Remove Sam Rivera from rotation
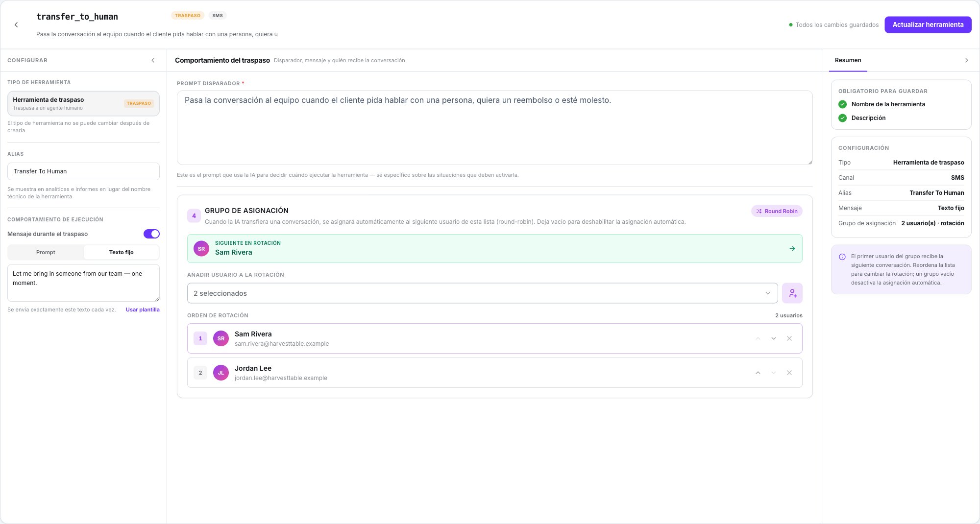 coord(789,338)
